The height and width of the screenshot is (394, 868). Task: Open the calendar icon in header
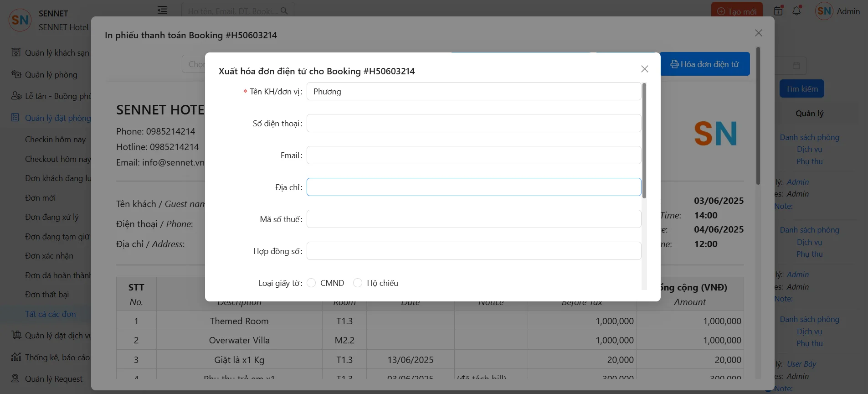tap(778, 11)
